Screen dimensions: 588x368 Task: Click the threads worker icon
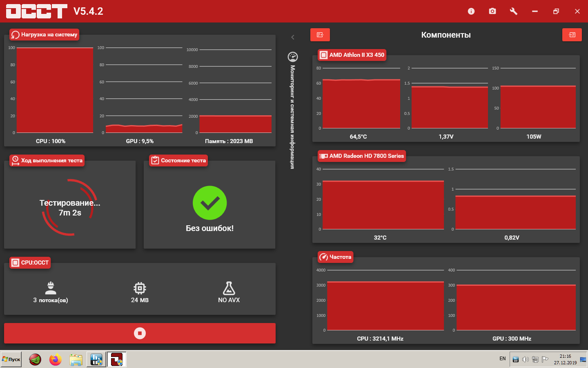pyautogui.click(x=51, y=288)
